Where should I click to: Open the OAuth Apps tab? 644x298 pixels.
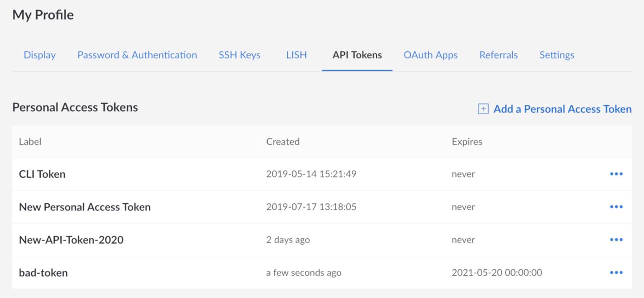point(431,55)
